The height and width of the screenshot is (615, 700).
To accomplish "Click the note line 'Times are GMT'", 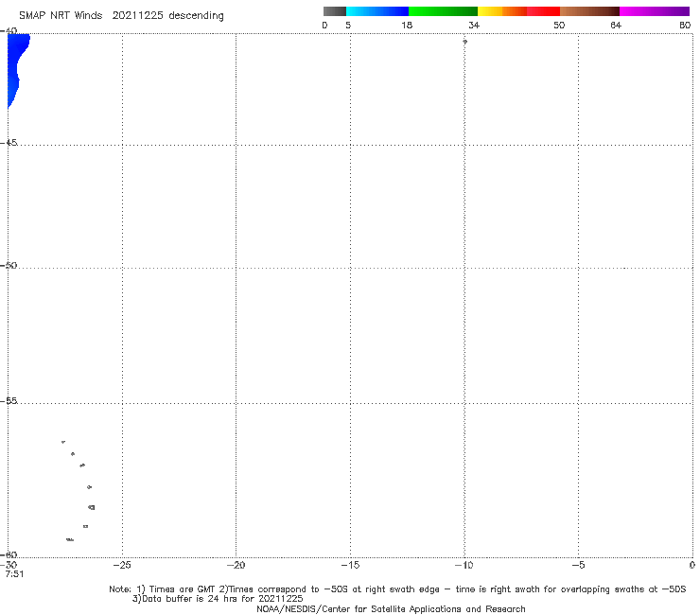I will 183,589.
